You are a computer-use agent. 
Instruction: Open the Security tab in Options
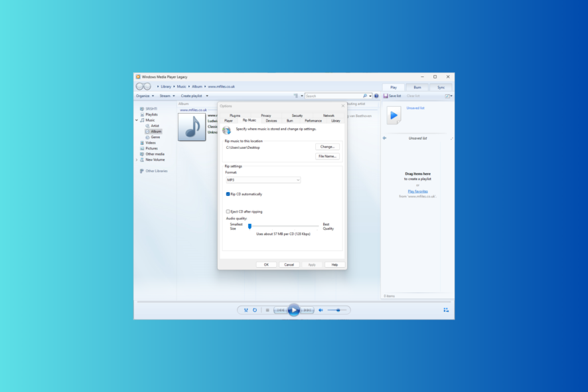click(x=297, y=116)
